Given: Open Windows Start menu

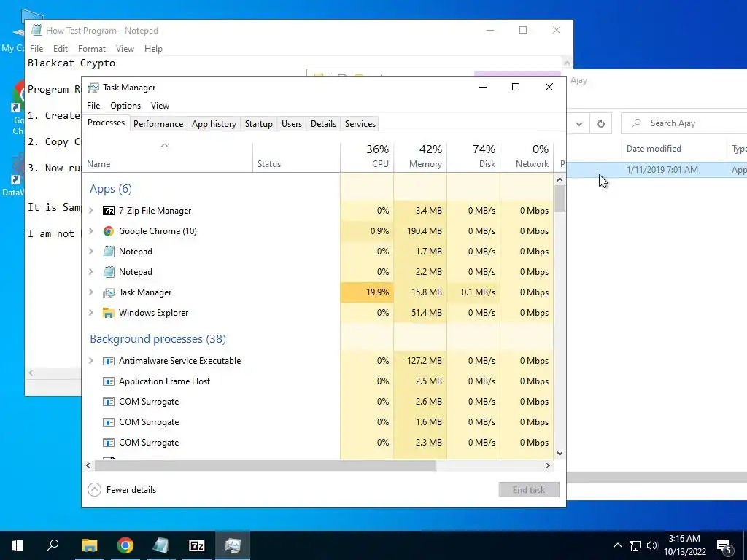Looking at the screenshot, I should [x=18, y=545].
